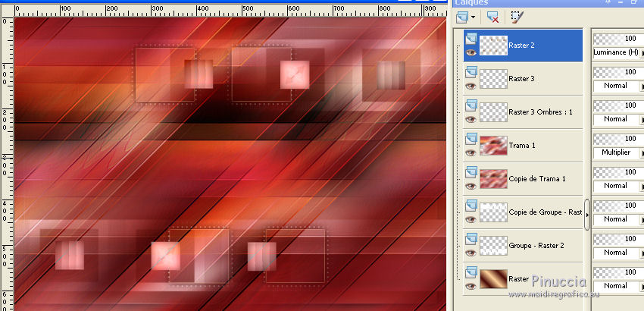Click the Raster 3 layer thumbnail
644x311 pixels.
click(x=494, y=79)
